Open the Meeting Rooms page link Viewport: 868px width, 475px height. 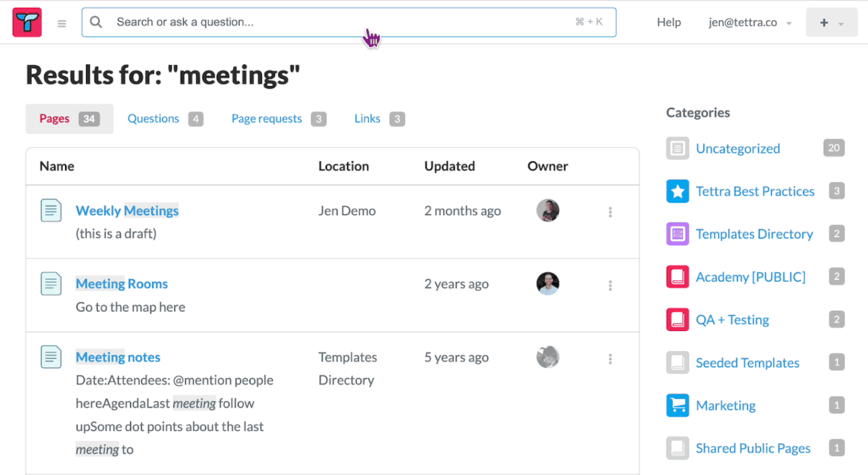tap(122, 284)
